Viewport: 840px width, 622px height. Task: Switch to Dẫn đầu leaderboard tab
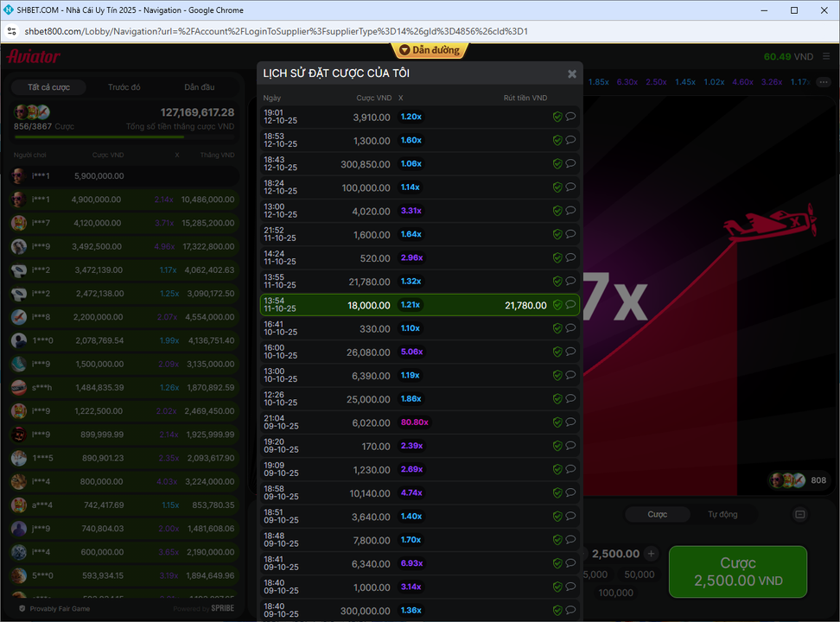point(200,87)
